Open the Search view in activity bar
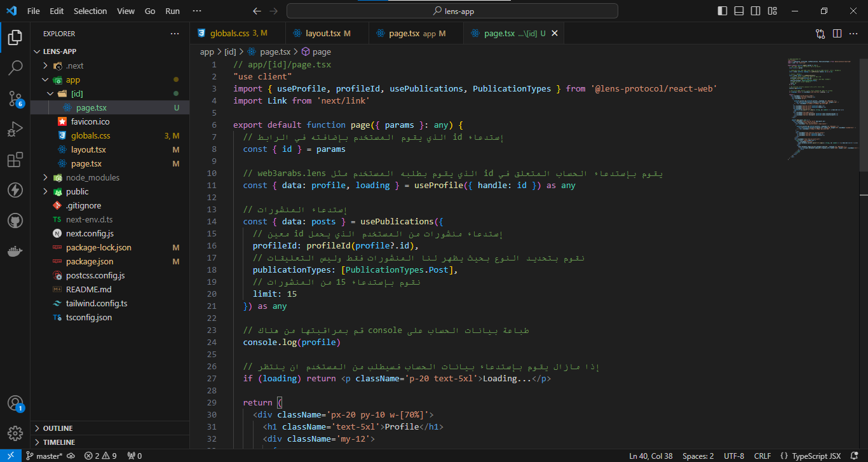 point(15,67)
